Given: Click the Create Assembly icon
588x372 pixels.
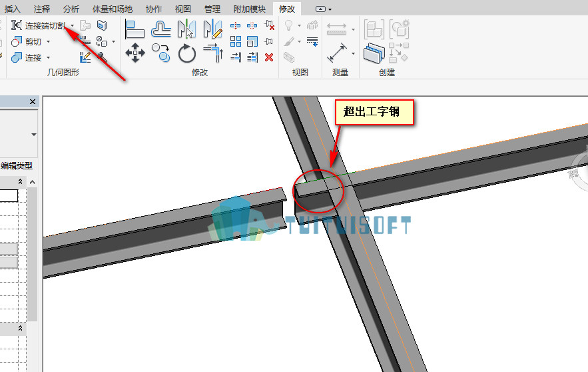Looking at the screenshot, I should pos(374,29).
